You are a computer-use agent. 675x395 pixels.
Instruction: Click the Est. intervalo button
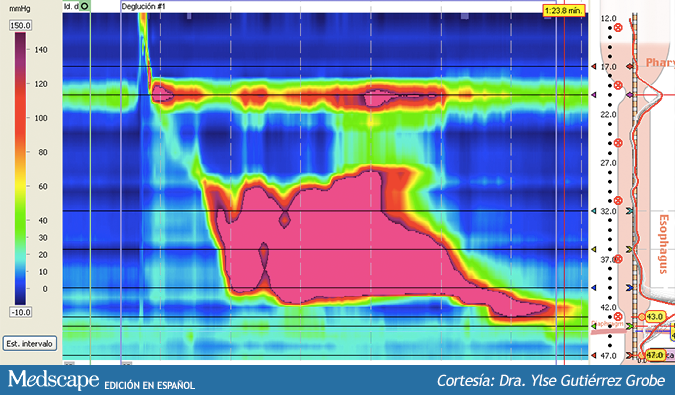point(30,343)
